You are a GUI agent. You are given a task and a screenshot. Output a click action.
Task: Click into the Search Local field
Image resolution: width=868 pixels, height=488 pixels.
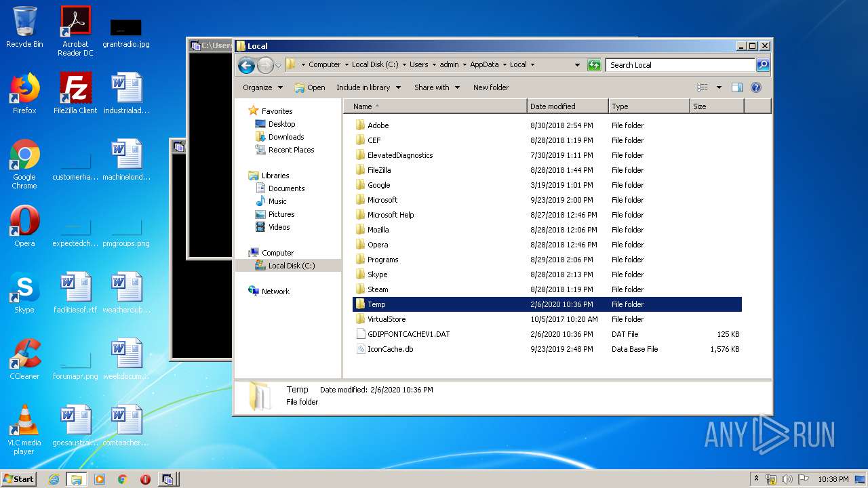(x=680, y=65)
